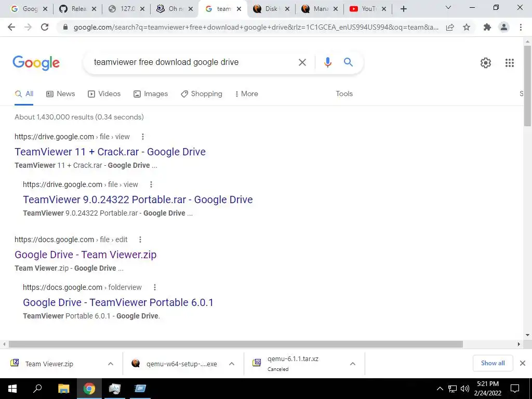Screen dimensions: 532x399
Task: Open the notification center icon
Action: coord(515,389)
